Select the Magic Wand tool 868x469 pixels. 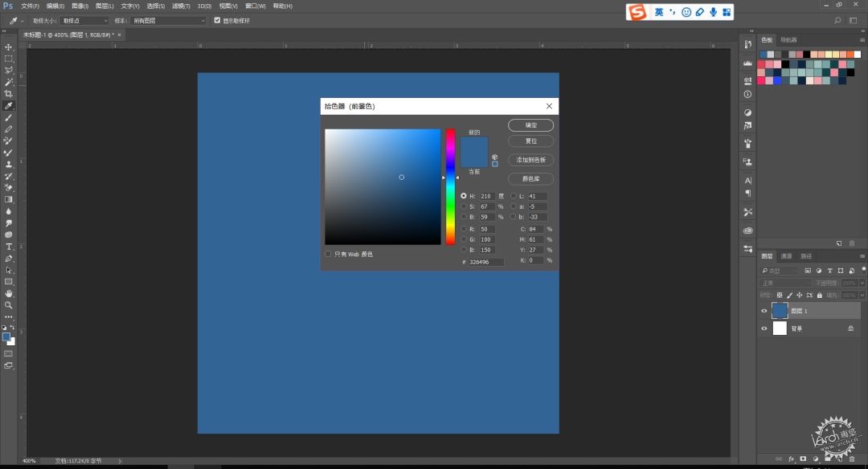(x=8, y=82)
